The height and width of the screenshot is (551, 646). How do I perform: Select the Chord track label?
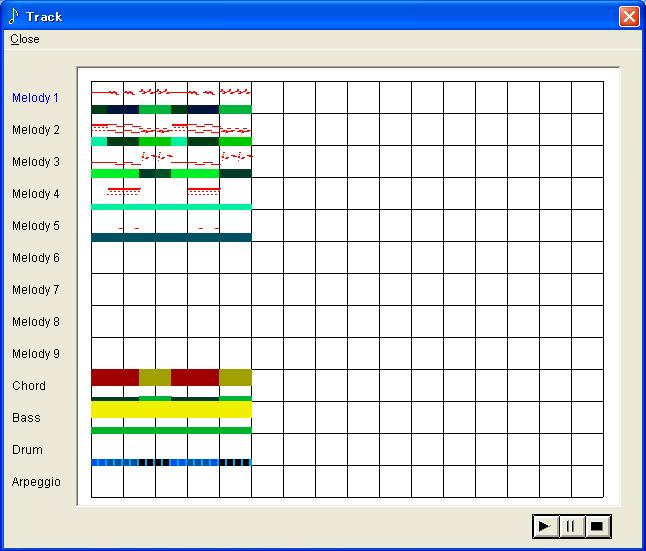click(29, 386)
